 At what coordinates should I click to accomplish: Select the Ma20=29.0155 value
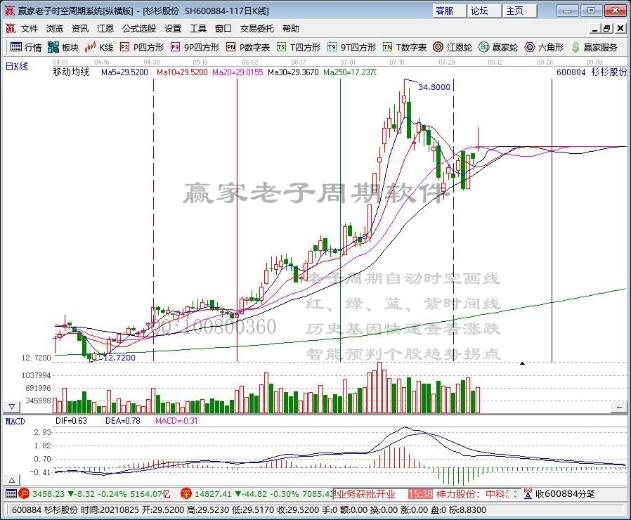238,72
